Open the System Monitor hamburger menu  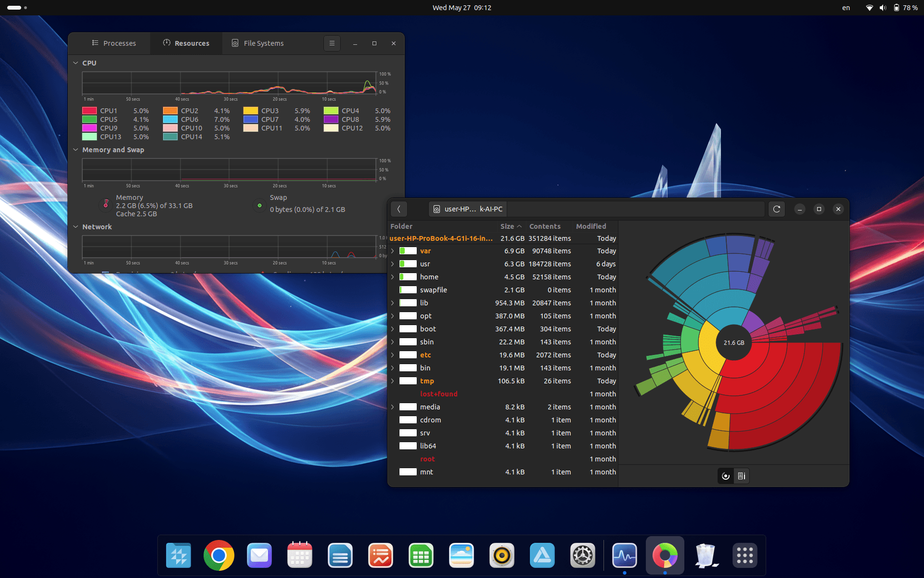332,43
